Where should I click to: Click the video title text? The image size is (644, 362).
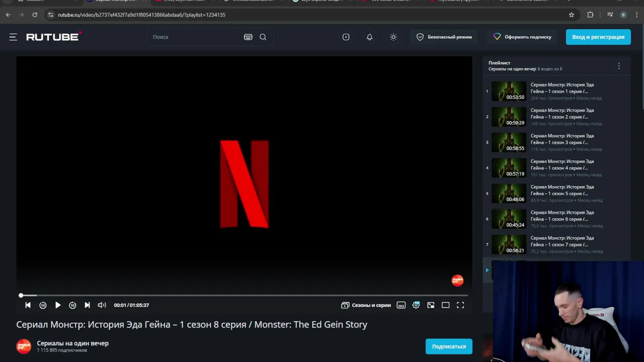pyautogui.click(x=192, y=324)
